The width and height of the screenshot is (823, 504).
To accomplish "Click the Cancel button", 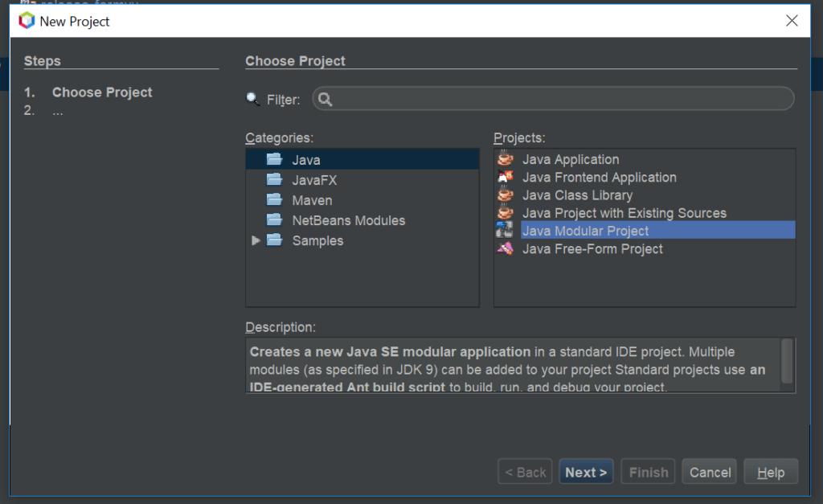I will pyautogui.click(x=709, y=471).
